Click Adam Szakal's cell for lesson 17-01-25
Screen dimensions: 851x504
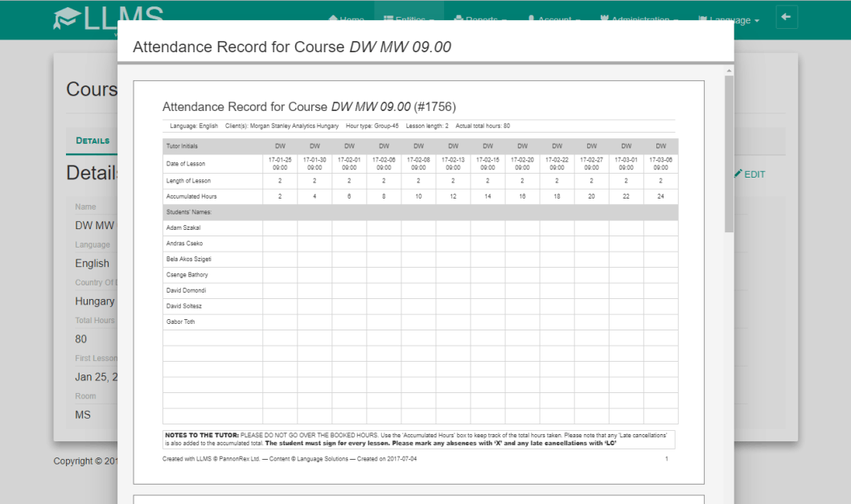click(280, 227)
